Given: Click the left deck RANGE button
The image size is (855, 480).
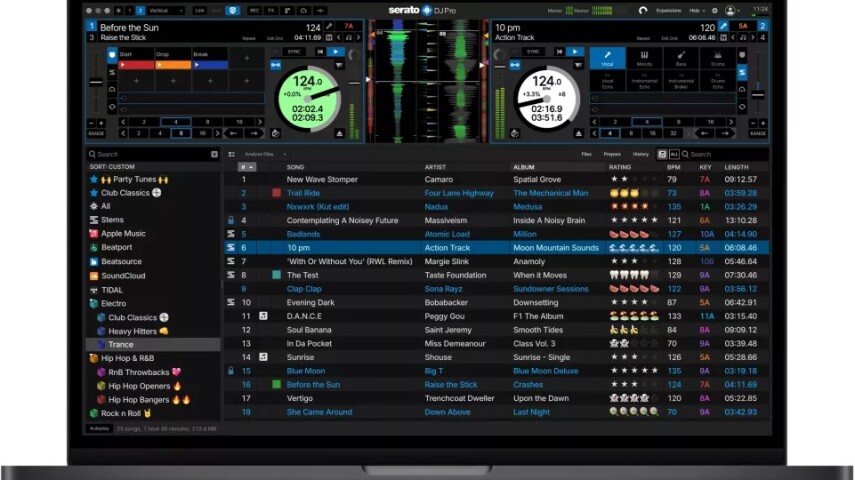Looking at the screenshot, I should [96, 133].
